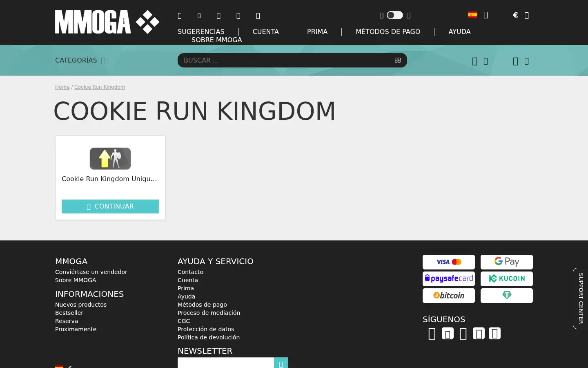
Task: Click the euro currency symbol
Action: (515, 15)
